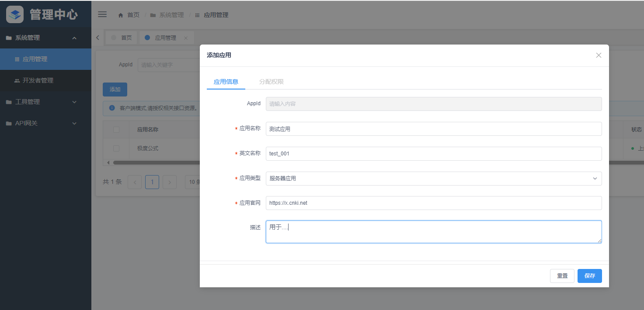Close the 添加应用 dialog with X icon
644x310 pixels.
599,55
